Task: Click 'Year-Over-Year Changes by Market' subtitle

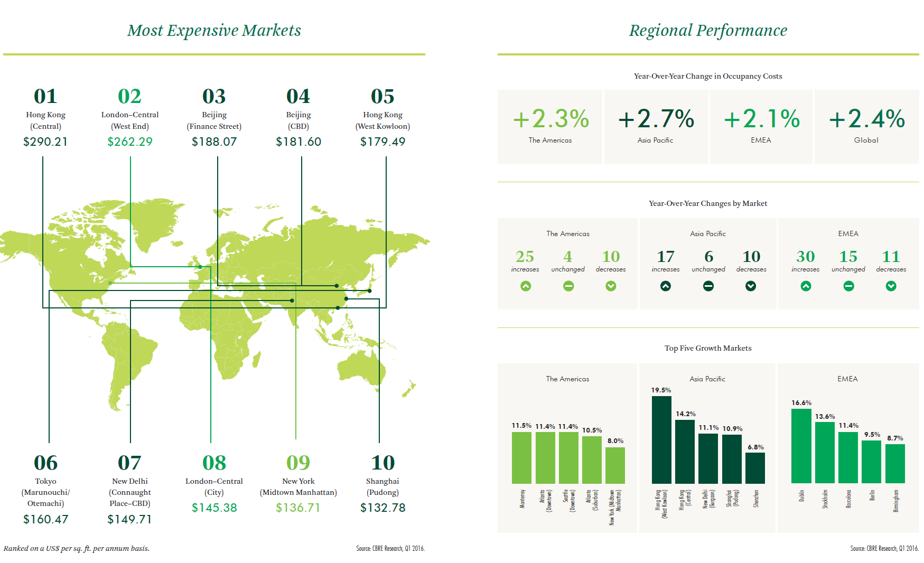Action: pos(708,203)
